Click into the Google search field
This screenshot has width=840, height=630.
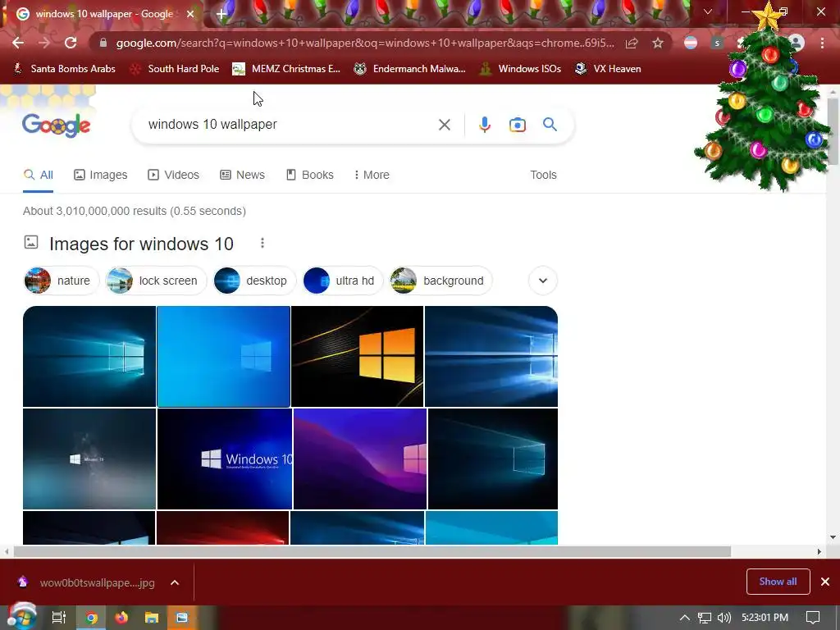coord(290,125)
